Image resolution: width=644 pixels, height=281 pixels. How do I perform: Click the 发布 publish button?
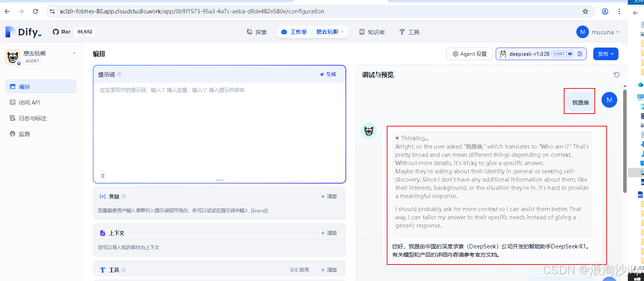[x=606, y=54]
